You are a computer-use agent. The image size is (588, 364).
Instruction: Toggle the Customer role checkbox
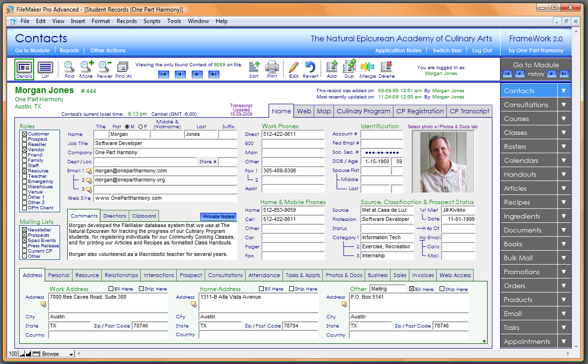click(x=24, y=134)
